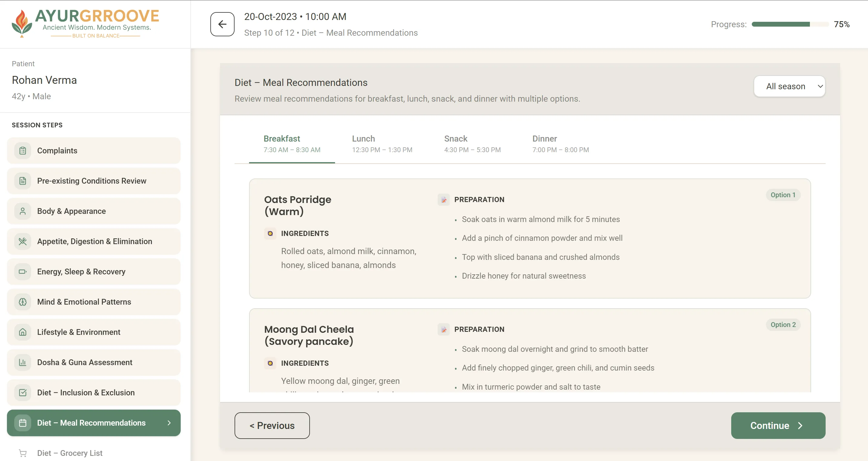Switch to the Snack tab
Viewport: 868px width, 461px height.
tap(472, 144)
